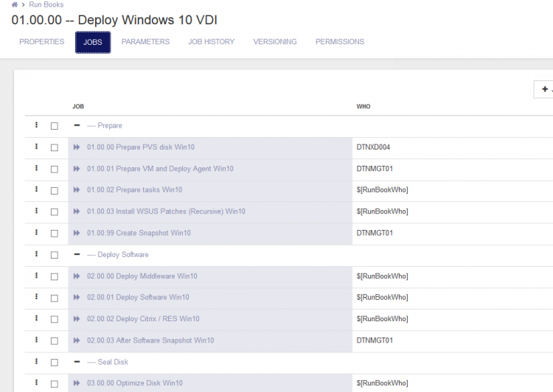This screenshot has height=392, width=553.
Task: Click $[RunBookWho] for 02.00.00 Deploy Middleware
Action: tap(382, 276)
